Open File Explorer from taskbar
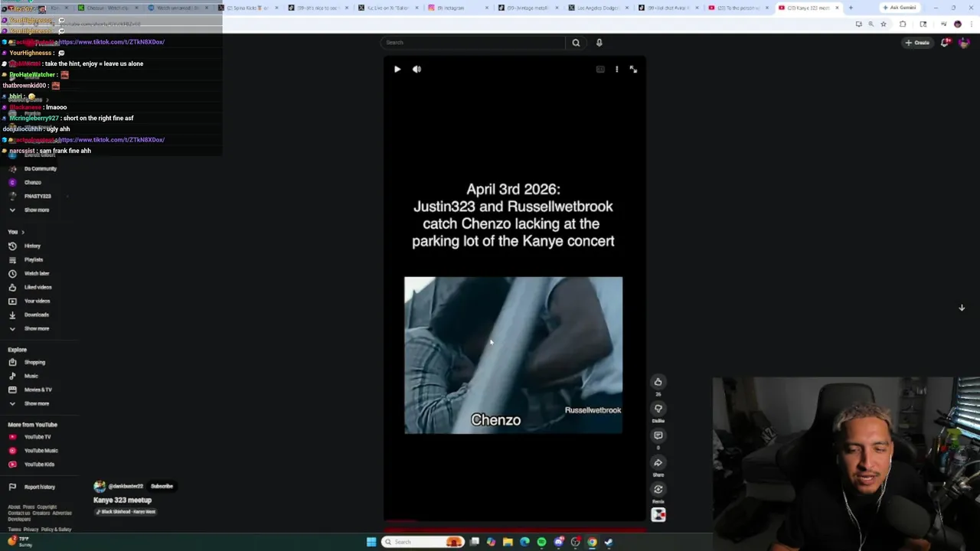Screen dimensions: 980x551 click(508, 542)
